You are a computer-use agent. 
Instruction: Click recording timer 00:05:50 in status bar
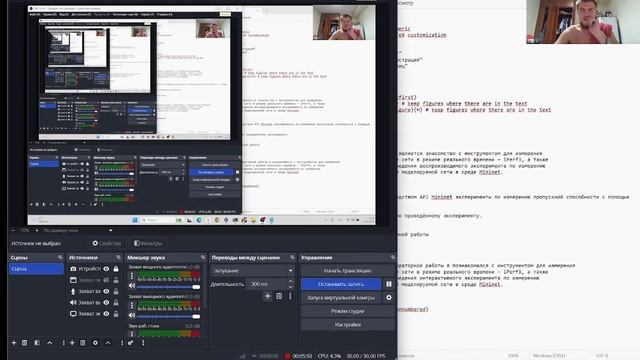pos(302,356)
